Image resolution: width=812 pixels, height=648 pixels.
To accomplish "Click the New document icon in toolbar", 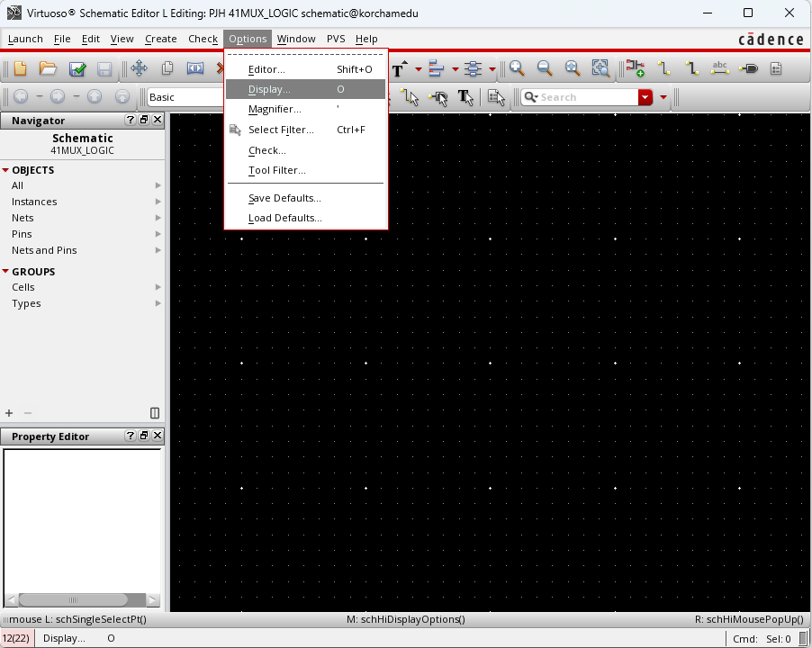I will pyautogui.click(x=20, y=68).
